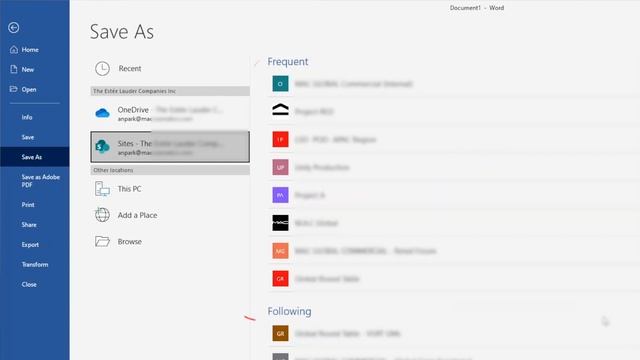Open the mauve 'UP' site icon
The image size is (640, 360).
tap(280, 167)
